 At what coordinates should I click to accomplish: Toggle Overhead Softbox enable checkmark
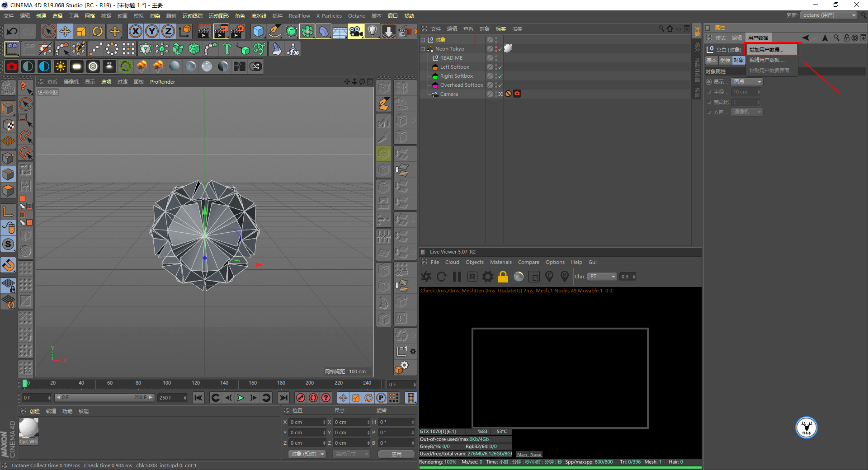pos(500,85)
